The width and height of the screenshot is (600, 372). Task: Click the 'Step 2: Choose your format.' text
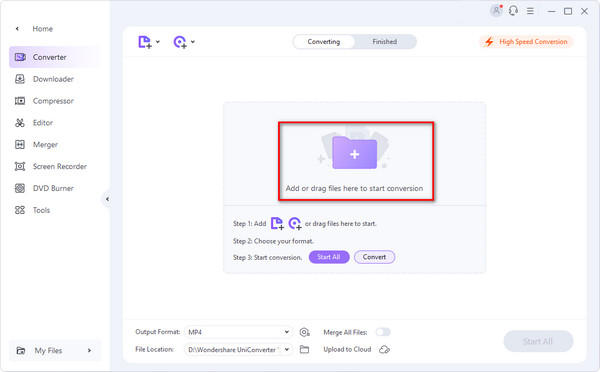(273, 241)
